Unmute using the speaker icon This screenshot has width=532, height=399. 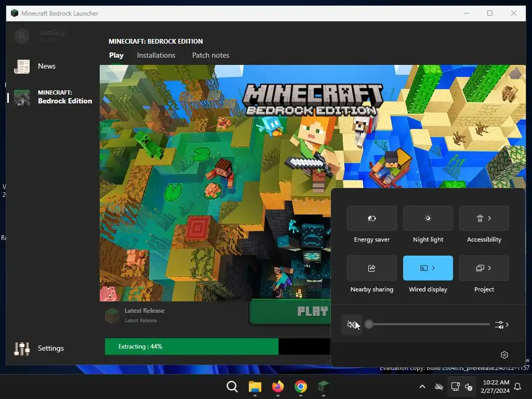click(x=351, y=325)
